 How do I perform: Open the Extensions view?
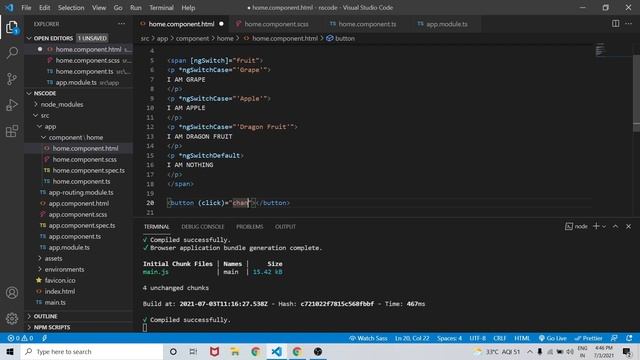(12, 131)
